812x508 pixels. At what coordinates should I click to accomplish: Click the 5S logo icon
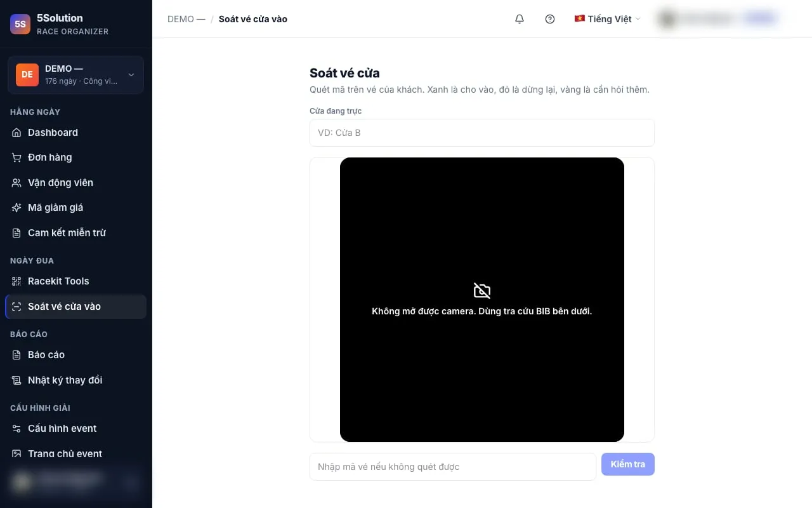(x=20, y=24)
